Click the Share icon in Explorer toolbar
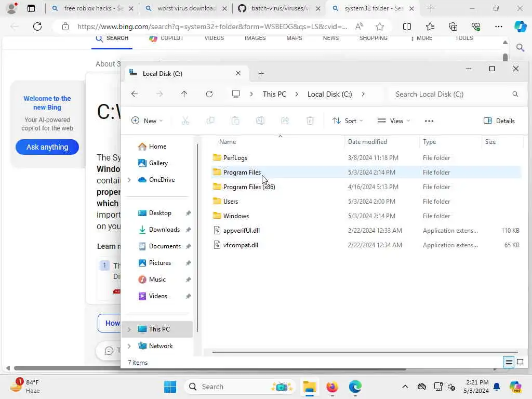 tap(285, 121)
